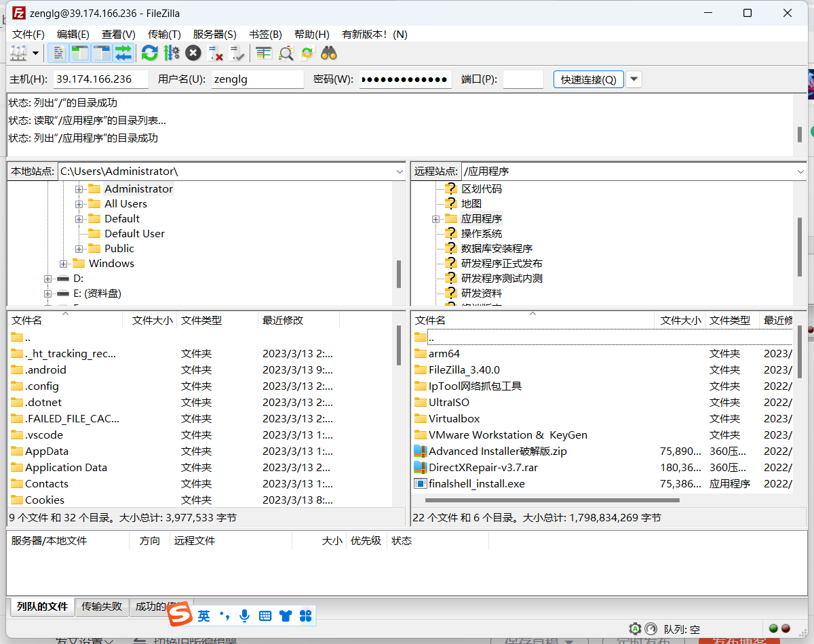This screenshot has width=814, height=644.
Task: Toggle the local directory tree view
Action: tap(79, 52)
